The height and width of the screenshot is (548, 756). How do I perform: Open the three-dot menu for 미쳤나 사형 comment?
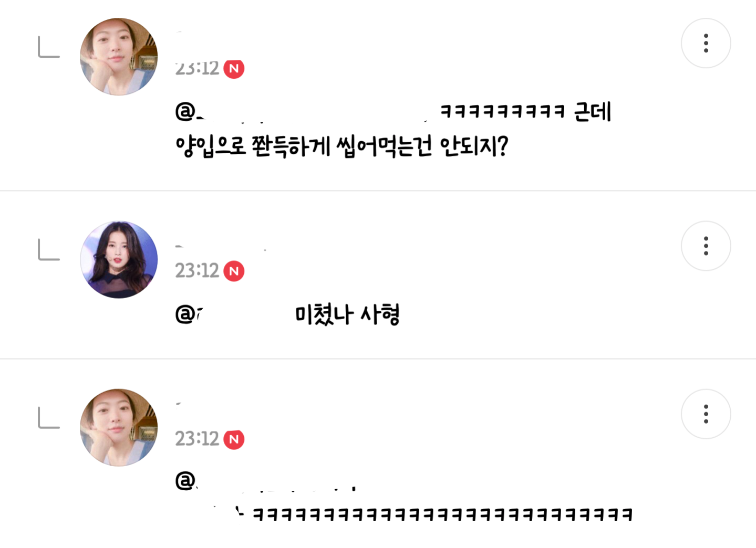[x=706, y=246]
